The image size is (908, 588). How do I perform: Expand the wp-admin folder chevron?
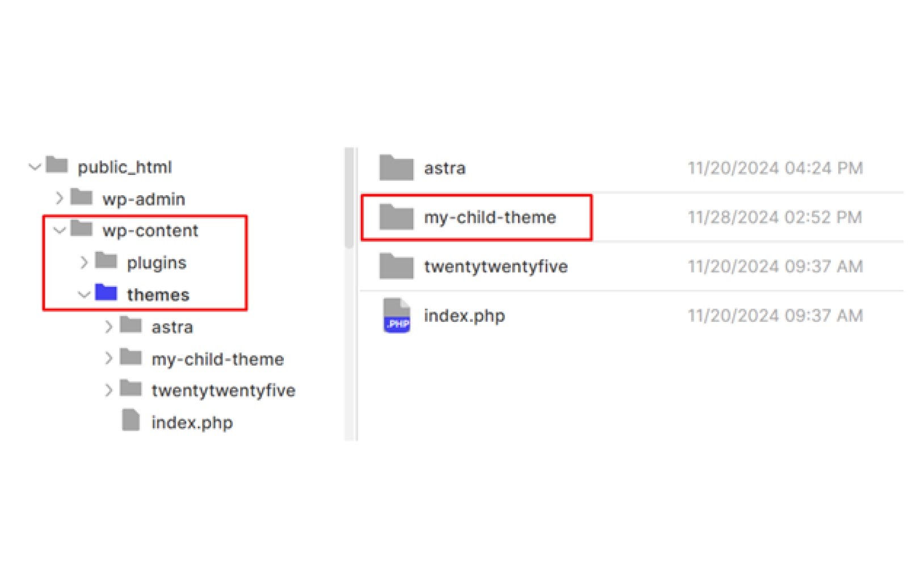click(60, 198)
